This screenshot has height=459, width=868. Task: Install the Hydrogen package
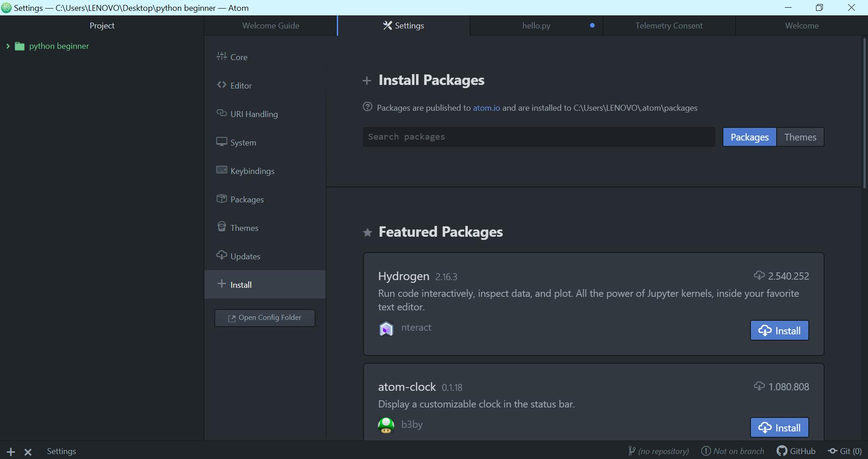pyautogui.click(x=779, y=331)
